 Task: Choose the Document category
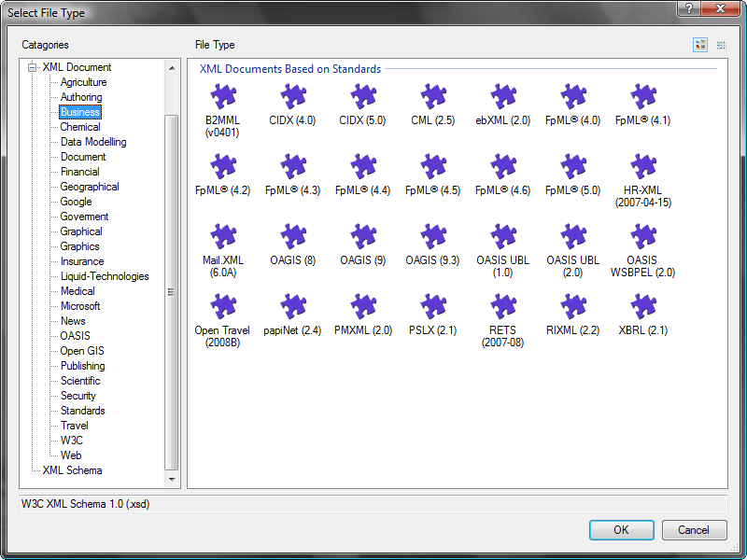tap(83, 157)
